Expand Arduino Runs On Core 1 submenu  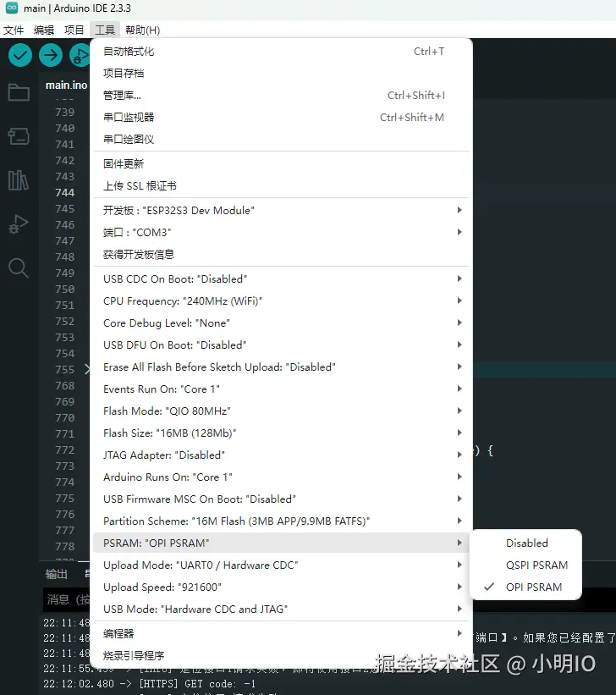281,477
